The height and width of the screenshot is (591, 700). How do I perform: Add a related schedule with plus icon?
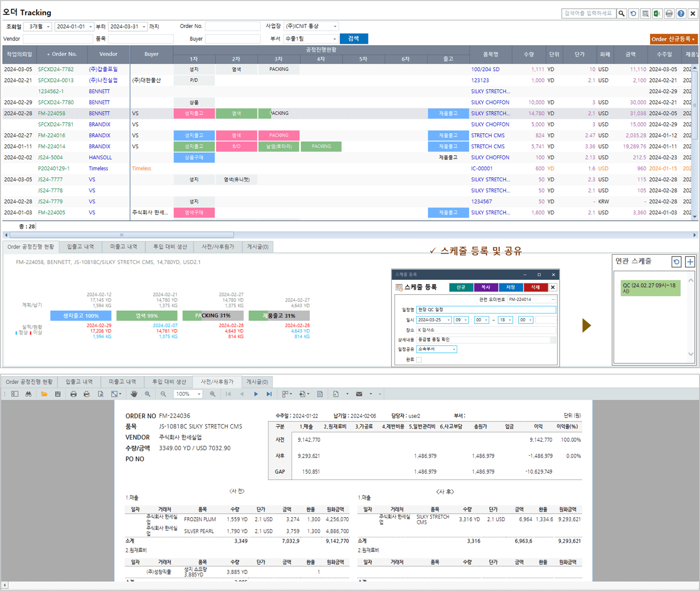click(690, 262)
